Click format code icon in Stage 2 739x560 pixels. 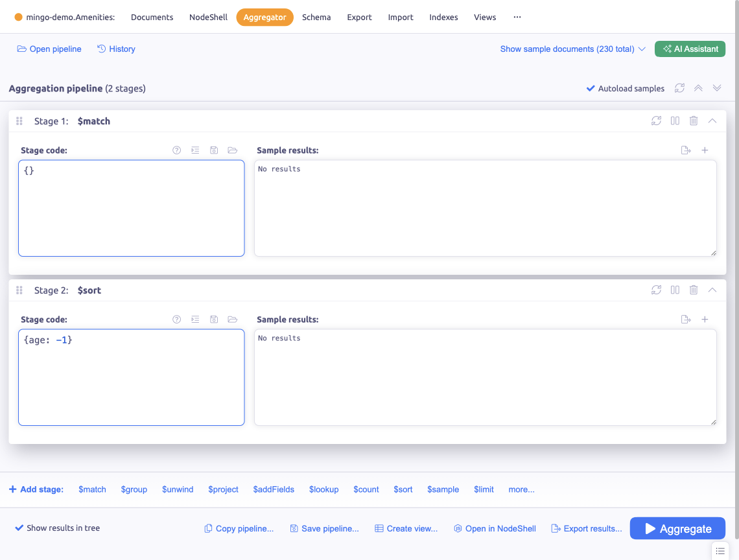pos(195,320)
